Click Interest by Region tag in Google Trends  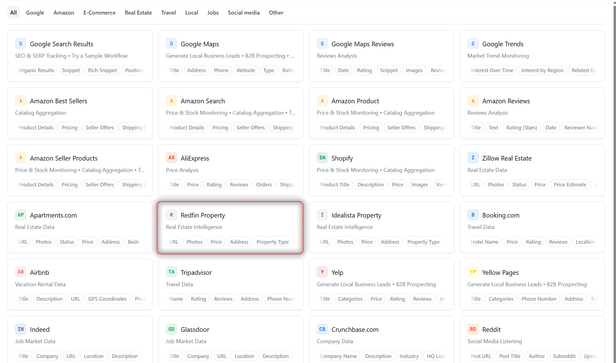point(542,70)
